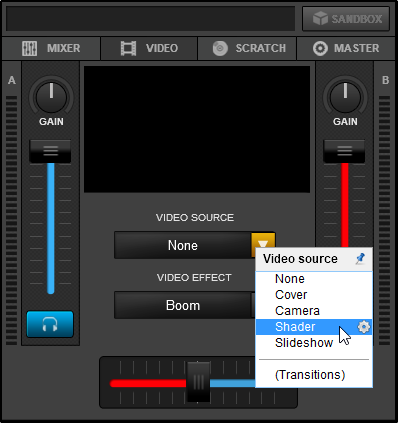Click deck B gain knob
398x423 pixels.
point(345,97)
